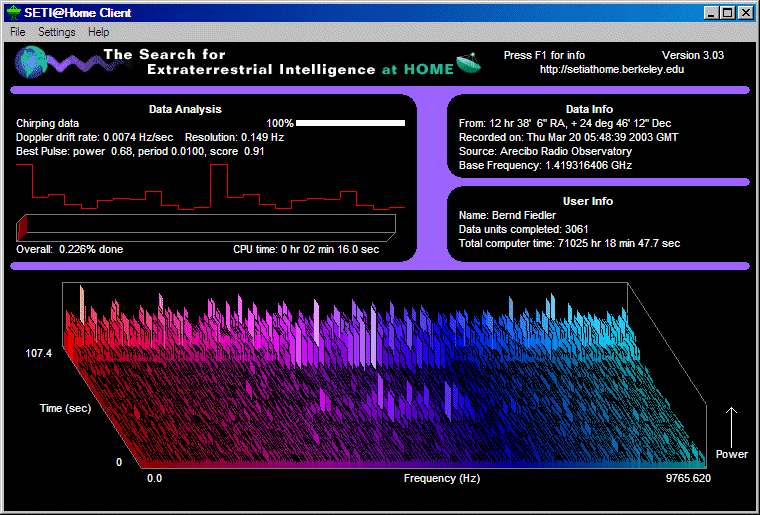The width and height of the screenshot is (760, 515).
Task: Click the 'Frequency (Hz)' axis label
Action: click(x=442, y=479)
